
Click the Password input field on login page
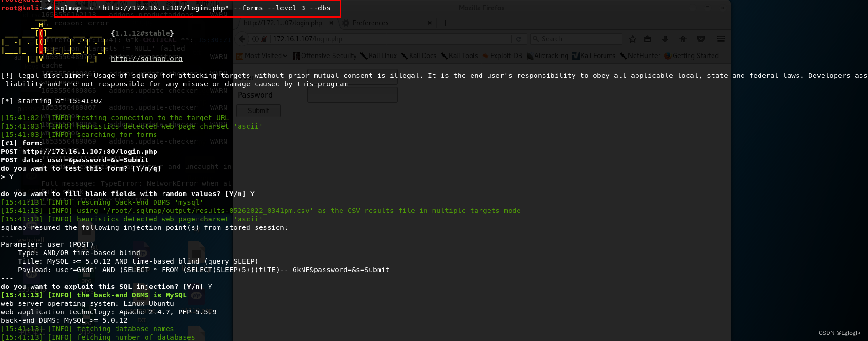[x=352, y=95]
